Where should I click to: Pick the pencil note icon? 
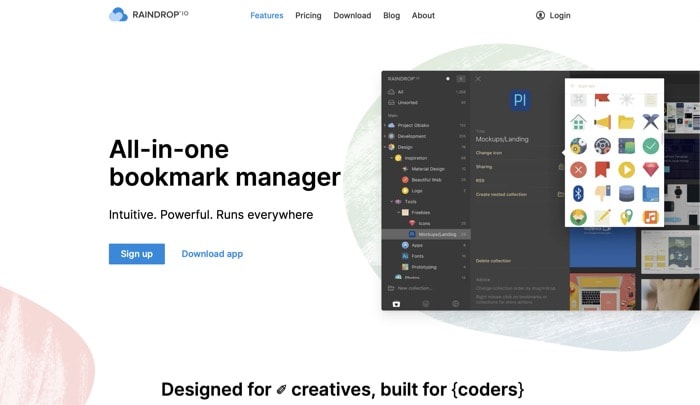(x=602, y=217)
